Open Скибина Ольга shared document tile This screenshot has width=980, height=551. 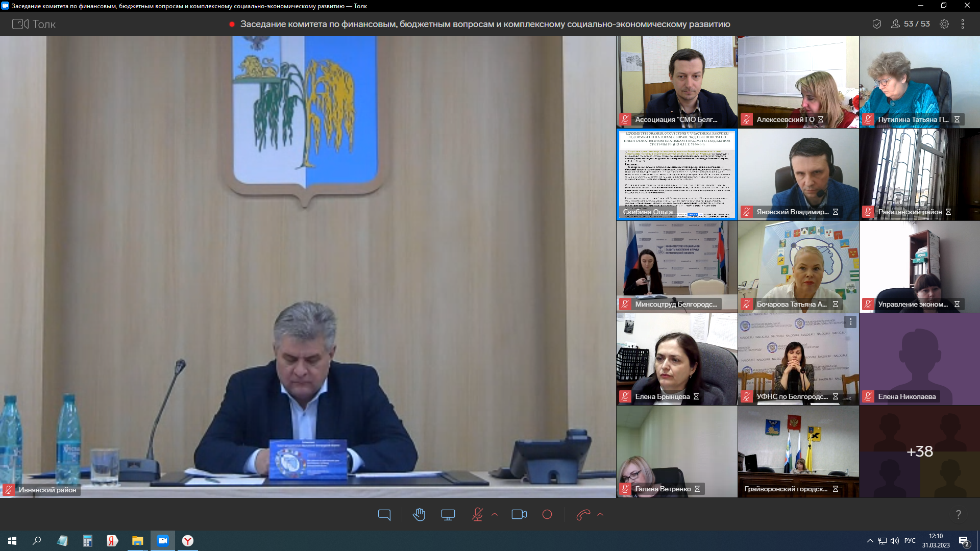pos(677,174)
